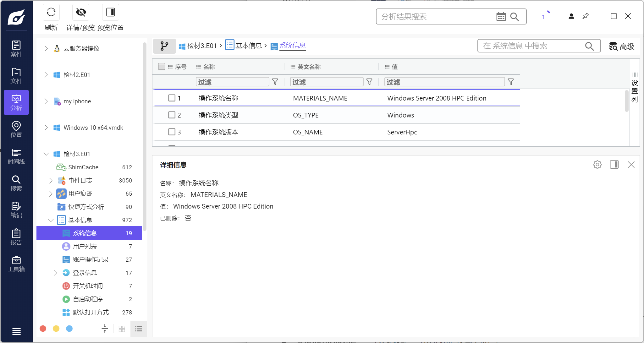Image resolution: width=644 pixels, height=343 pixels.
Task: Click the pin window icon
Action: click(586, 16)
